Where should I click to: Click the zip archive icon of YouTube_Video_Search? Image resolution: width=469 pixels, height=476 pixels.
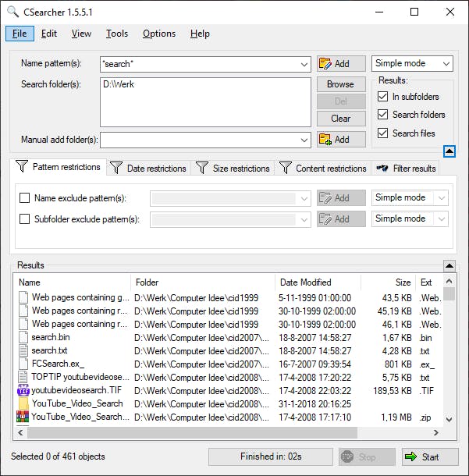tap(23, 417)
